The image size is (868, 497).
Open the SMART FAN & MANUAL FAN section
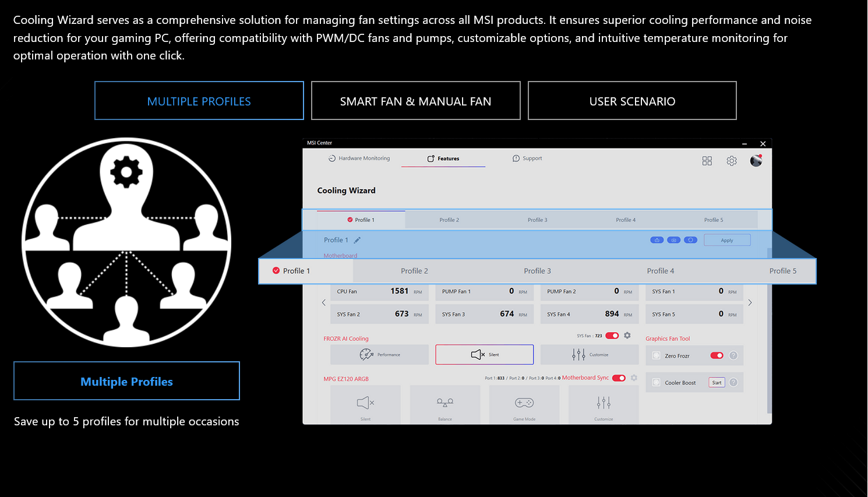coord(415,101)
